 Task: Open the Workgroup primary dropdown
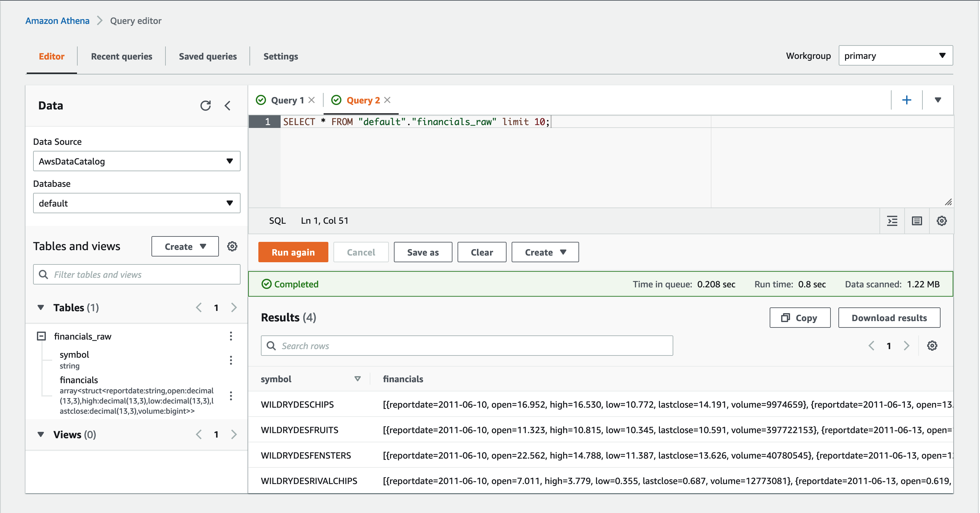coord(895,56)
